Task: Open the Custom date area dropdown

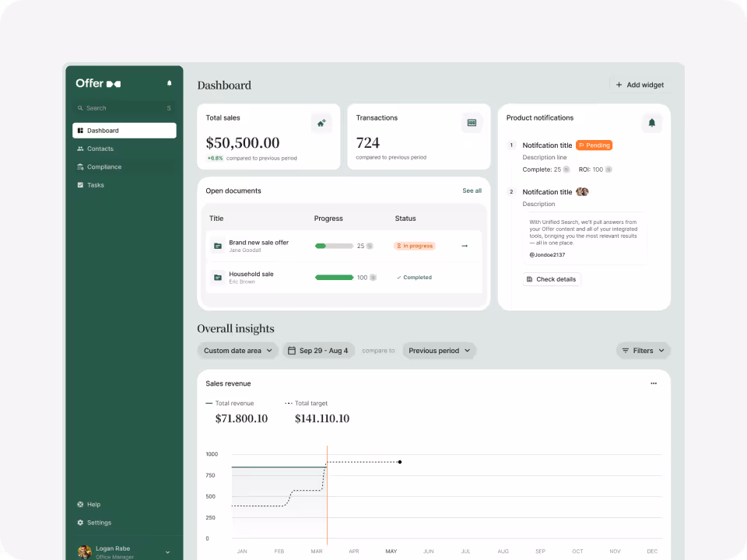Action: click(237, 350)
